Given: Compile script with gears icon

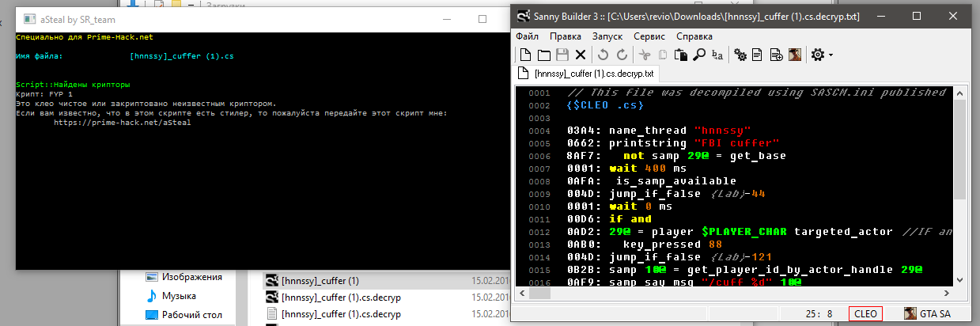Looking at the screenshot, I should click(740, 55).
